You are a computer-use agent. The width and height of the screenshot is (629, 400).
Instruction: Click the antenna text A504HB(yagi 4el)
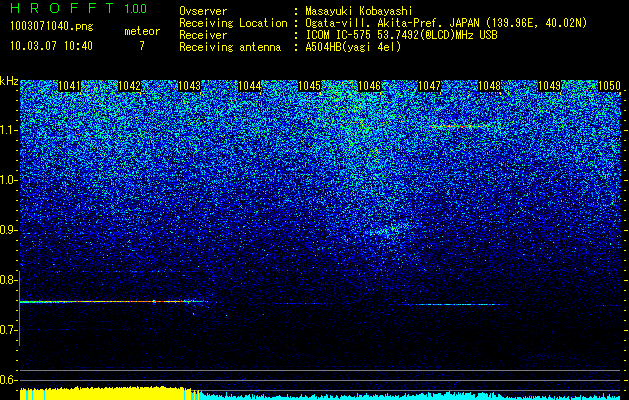pos(353,47)
